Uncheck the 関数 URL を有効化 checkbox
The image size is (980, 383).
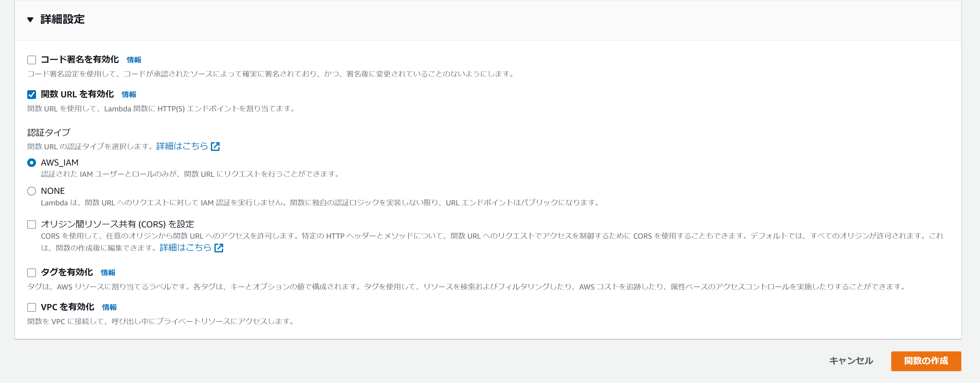click(32, 94)
